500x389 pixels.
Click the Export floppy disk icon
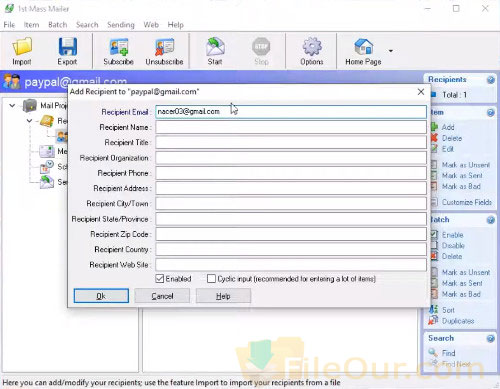[x=67, y=46]
